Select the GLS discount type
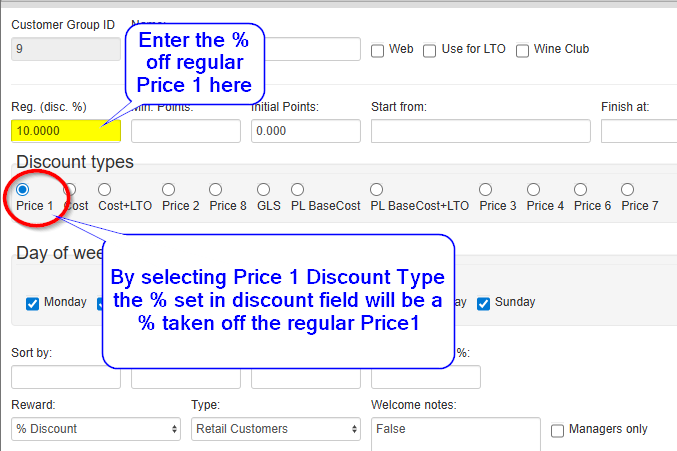The image size is (677, 451). coord(263,189)
